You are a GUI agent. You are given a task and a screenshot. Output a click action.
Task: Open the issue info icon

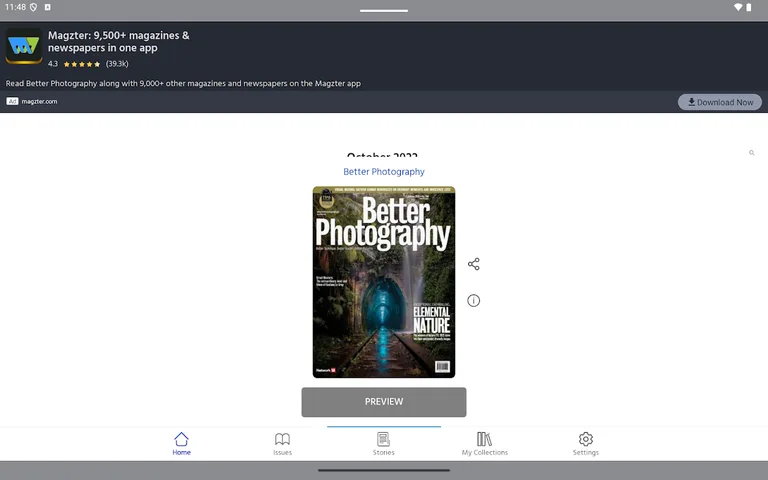point(473,300)
